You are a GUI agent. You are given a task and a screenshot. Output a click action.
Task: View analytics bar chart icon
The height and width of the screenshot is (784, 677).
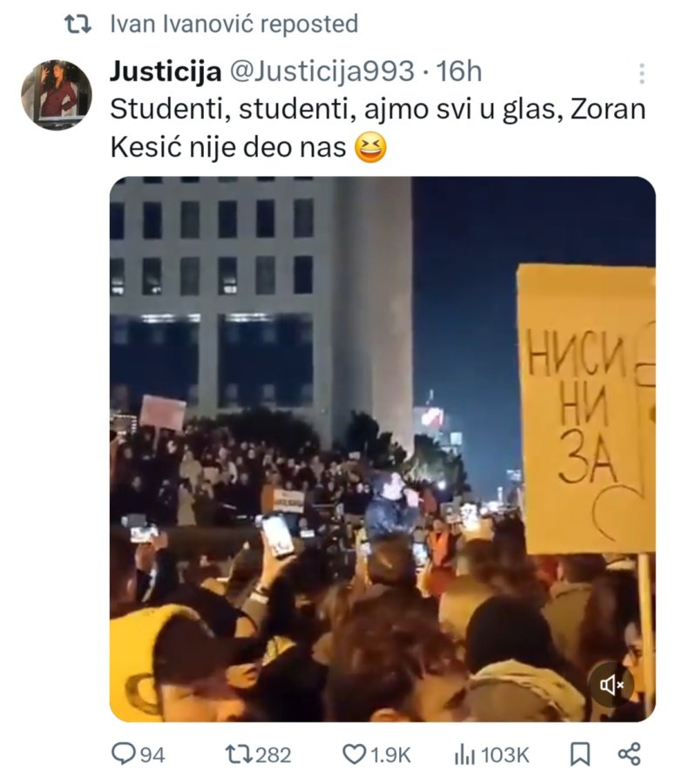tap(464, 754)
